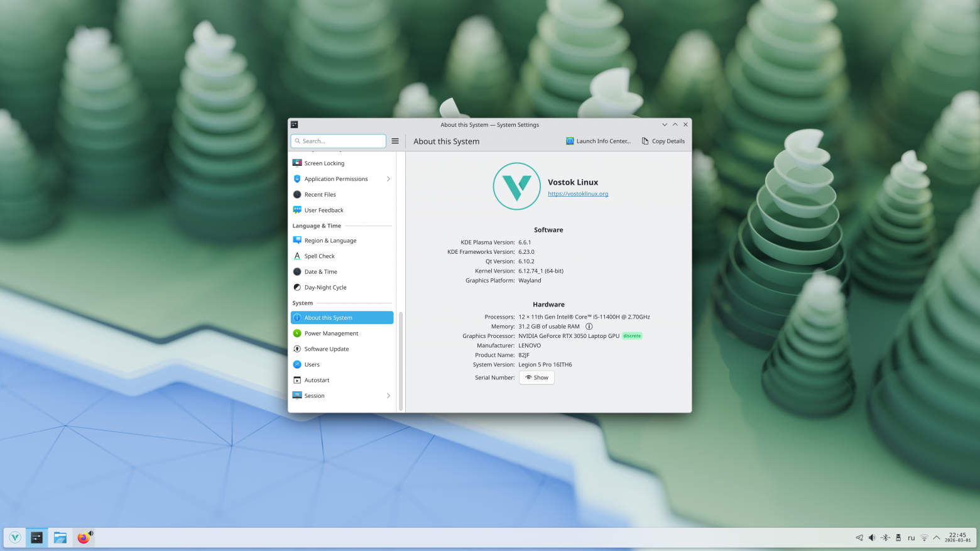Expand the Session settings entry
Screen dimensions: 980x551
point(388,396)
